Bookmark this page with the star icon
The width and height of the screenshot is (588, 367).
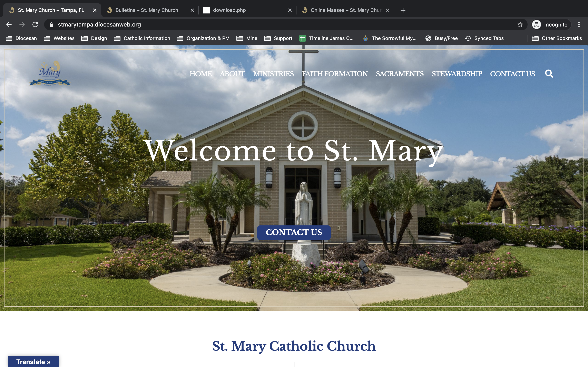click(520, 24)
